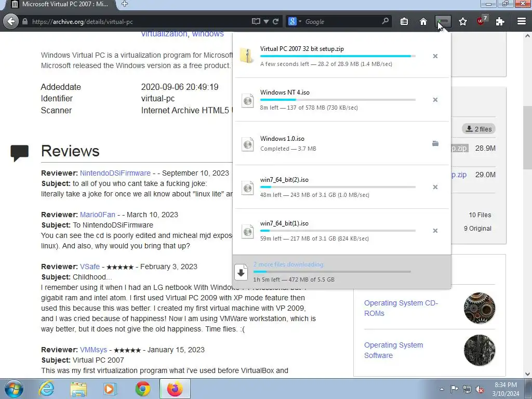Image resolution: width=532 pixels, height=399 pixels.
Task: Cancel the Windows NT 4.iso download
Action: [x=435, y=100]
